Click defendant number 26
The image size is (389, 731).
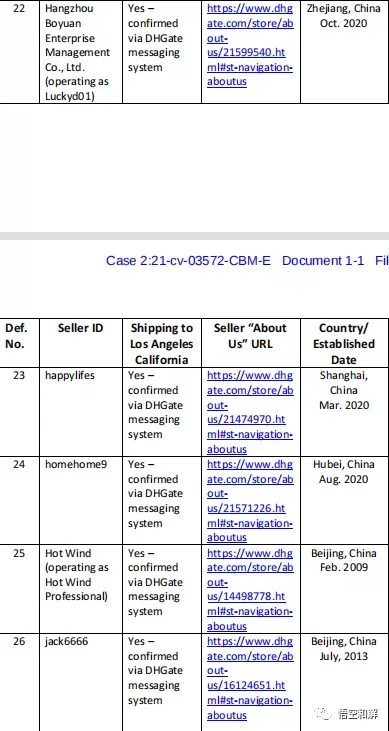(x=19, y=641)
